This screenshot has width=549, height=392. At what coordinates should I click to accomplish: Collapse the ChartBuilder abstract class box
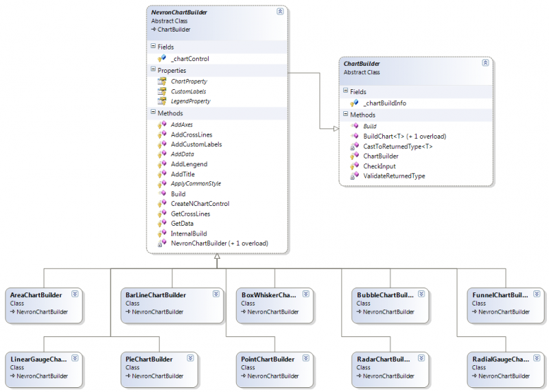[x=485, y=62]
